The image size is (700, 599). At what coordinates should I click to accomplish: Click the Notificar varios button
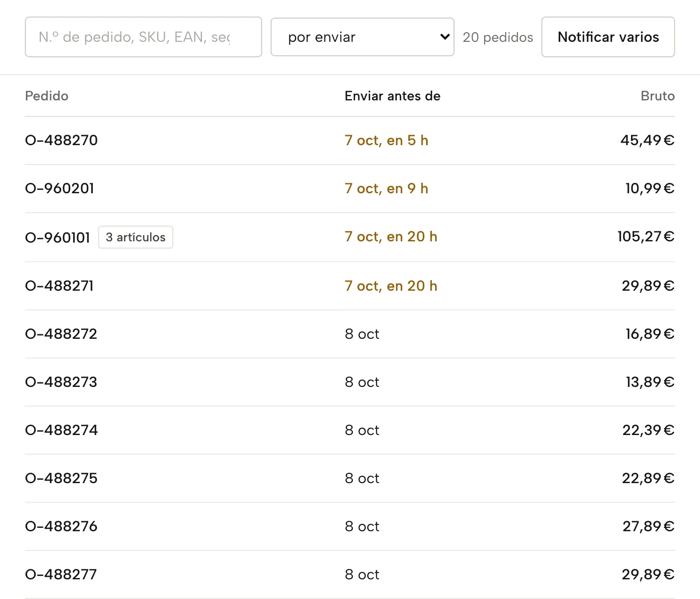[x=608, y=37]
